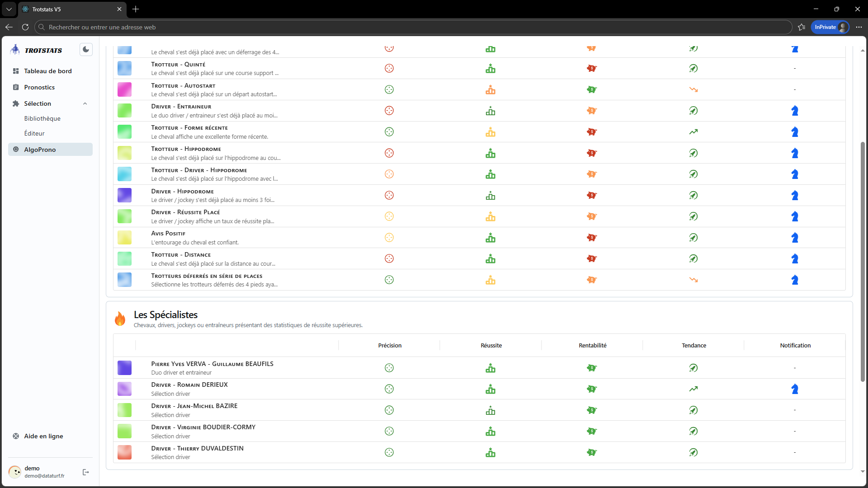This screenshot has height=488, width=868.
Task: Click the Trotteur - Autostart precision target icon
Action: [389, 89]
